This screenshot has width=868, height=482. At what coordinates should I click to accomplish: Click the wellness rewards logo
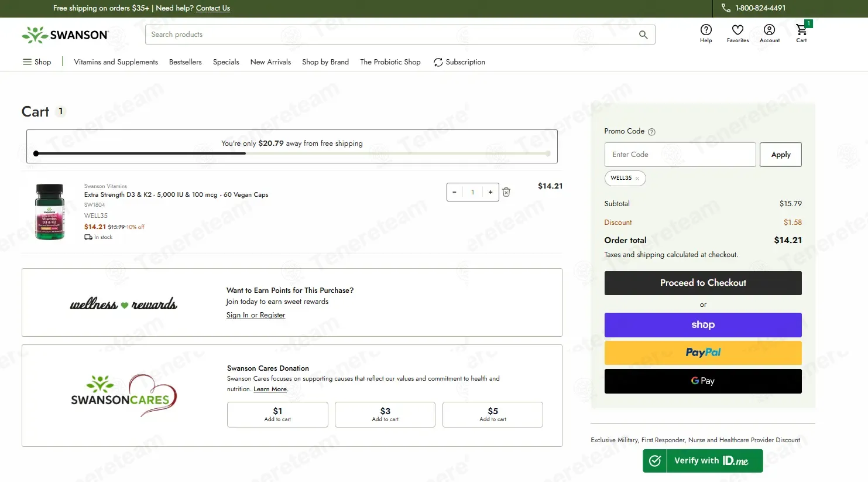click(123, 303)
